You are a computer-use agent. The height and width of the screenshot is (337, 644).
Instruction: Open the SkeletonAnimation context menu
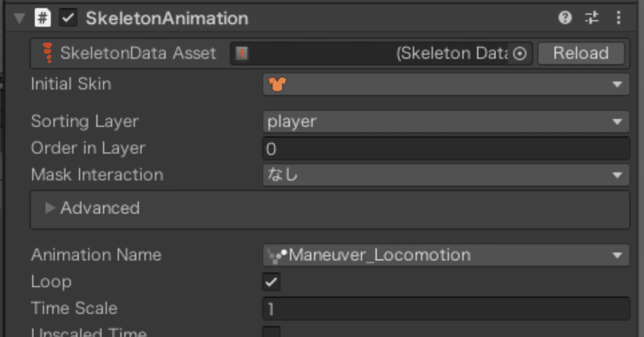618,18
